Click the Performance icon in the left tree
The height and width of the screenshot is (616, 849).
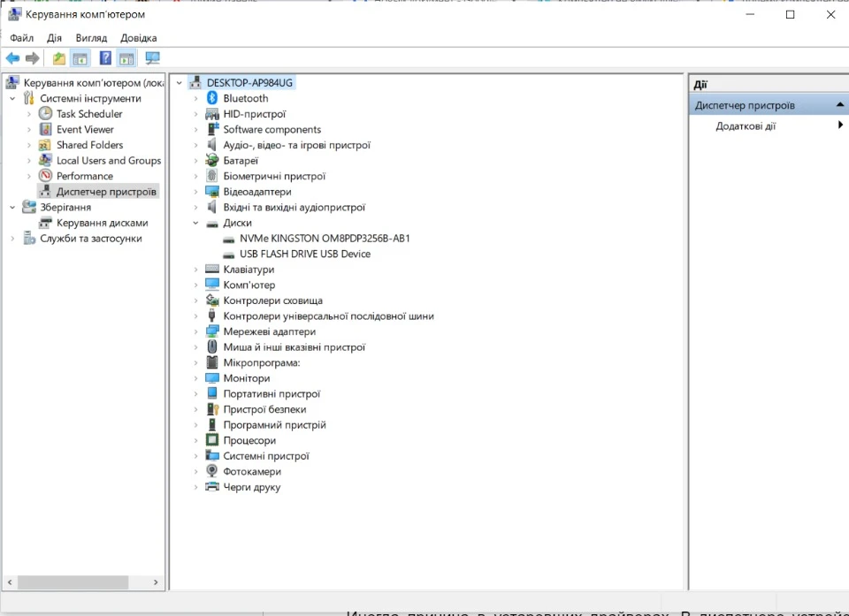(46, 176)
